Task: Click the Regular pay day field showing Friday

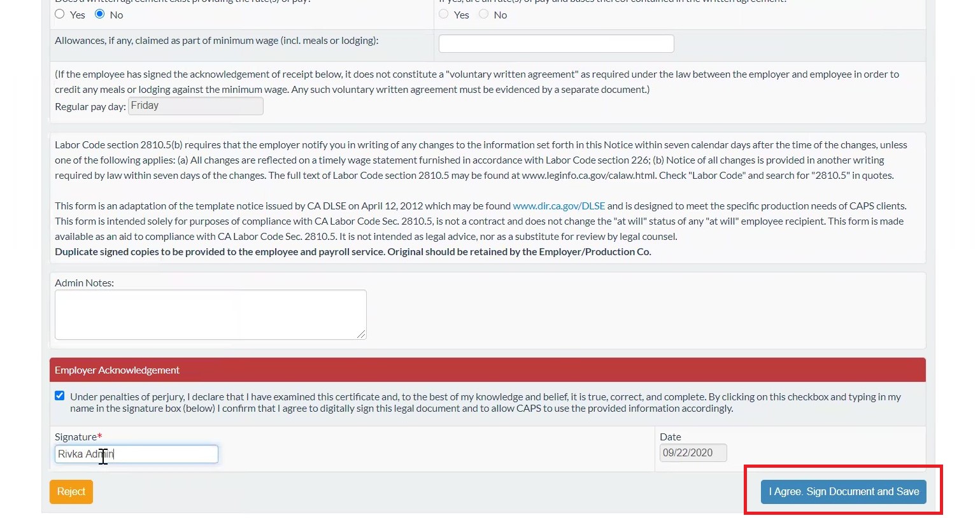Action: tap(195, 106)
